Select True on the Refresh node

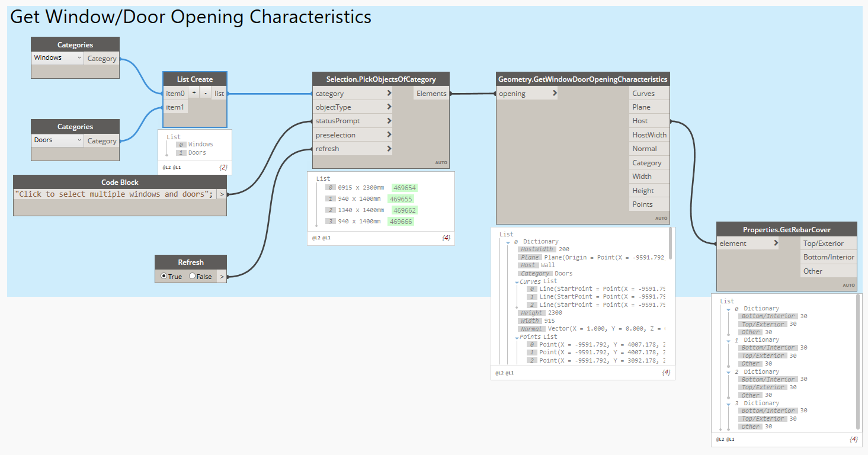coord(165,276)
